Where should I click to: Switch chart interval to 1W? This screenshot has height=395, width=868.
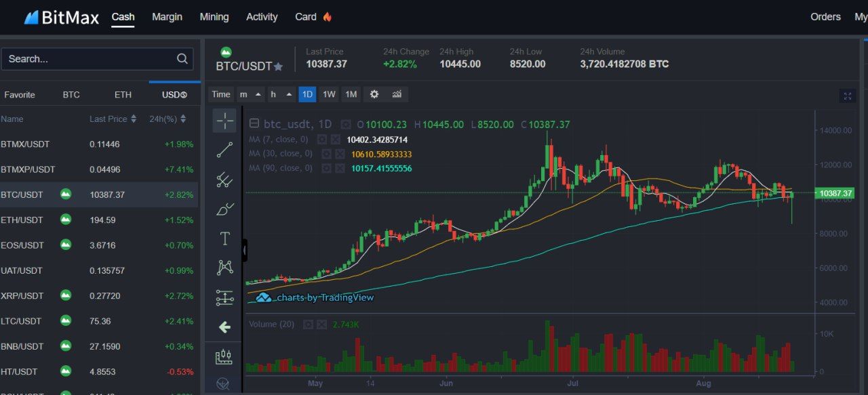(x=329, y=94)
